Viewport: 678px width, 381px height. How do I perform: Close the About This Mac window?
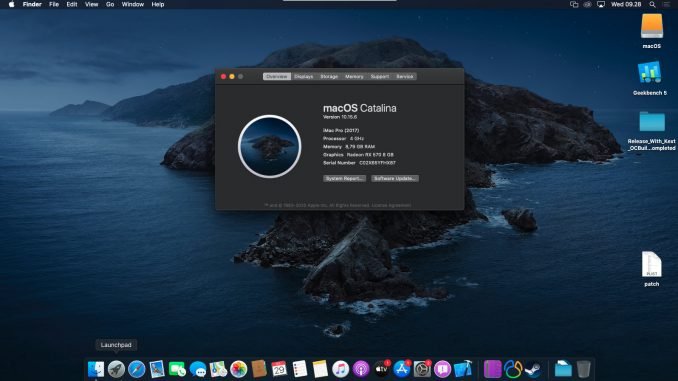point(224,77)
